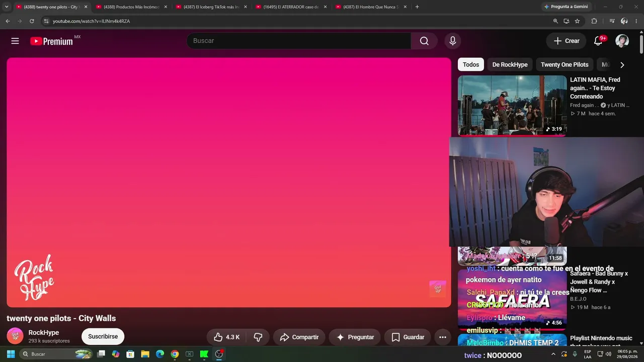This screenshot has height=362, width=644.
Task: Switch to El ATERRADOR caso tab
Action: point(292,7)
